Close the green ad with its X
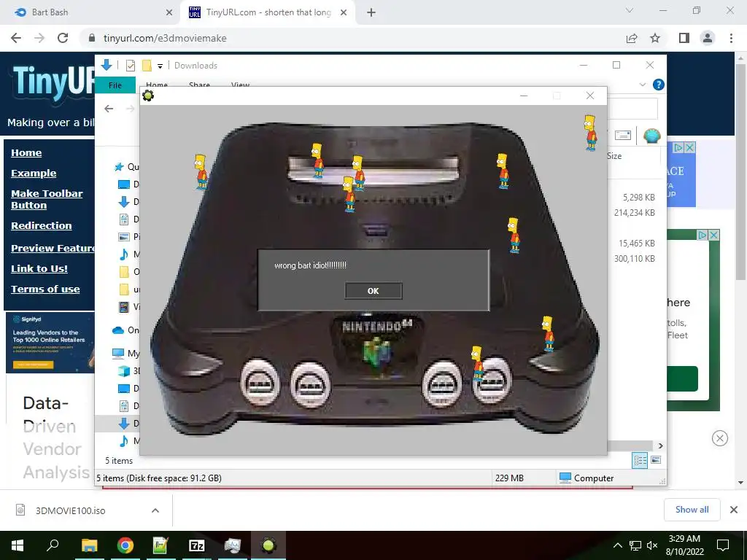Screen dimensions: 747x560 [x=713, y=235]
